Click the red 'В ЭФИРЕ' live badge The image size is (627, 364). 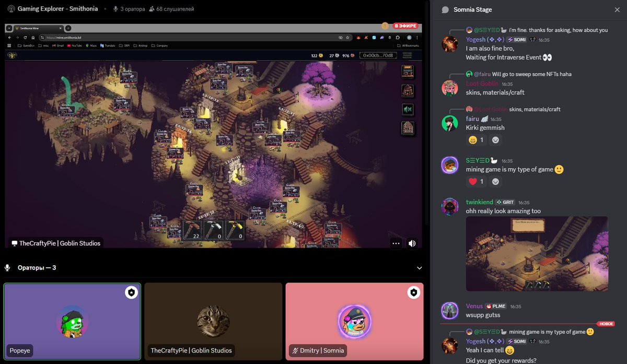(405, 26)
